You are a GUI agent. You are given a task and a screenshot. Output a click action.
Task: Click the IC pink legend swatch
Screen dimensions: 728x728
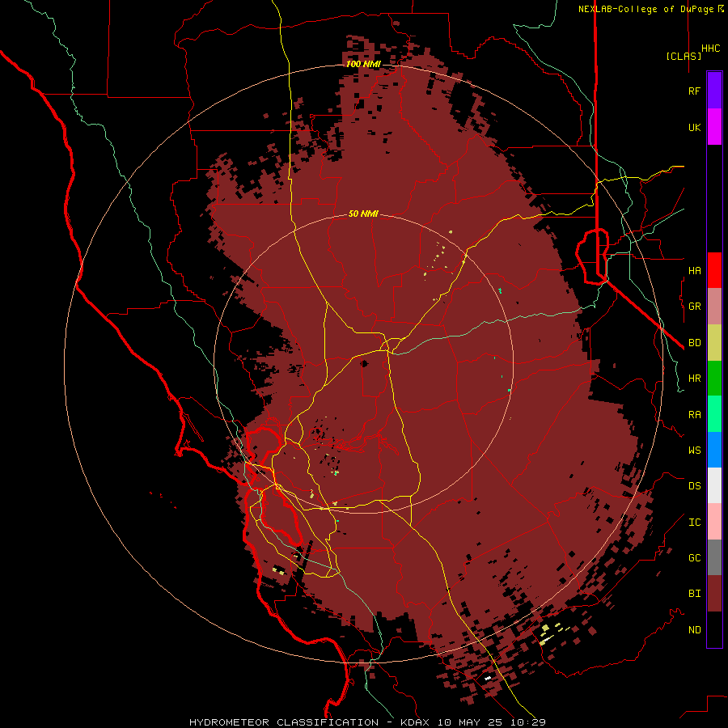[x=714, y=522]
